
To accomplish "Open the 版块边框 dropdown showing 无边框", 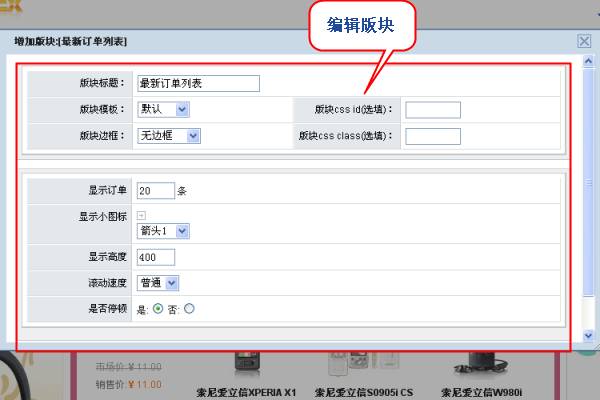I will [169, 136].
